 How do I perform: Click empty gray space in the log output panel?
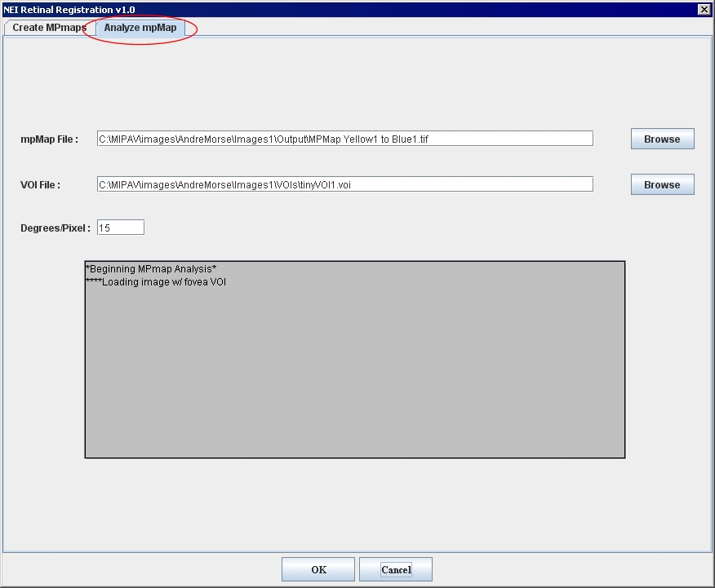355,375
